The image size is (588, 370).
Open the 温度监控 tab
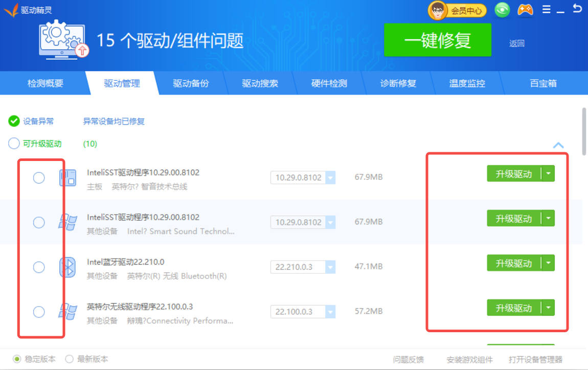467,83
